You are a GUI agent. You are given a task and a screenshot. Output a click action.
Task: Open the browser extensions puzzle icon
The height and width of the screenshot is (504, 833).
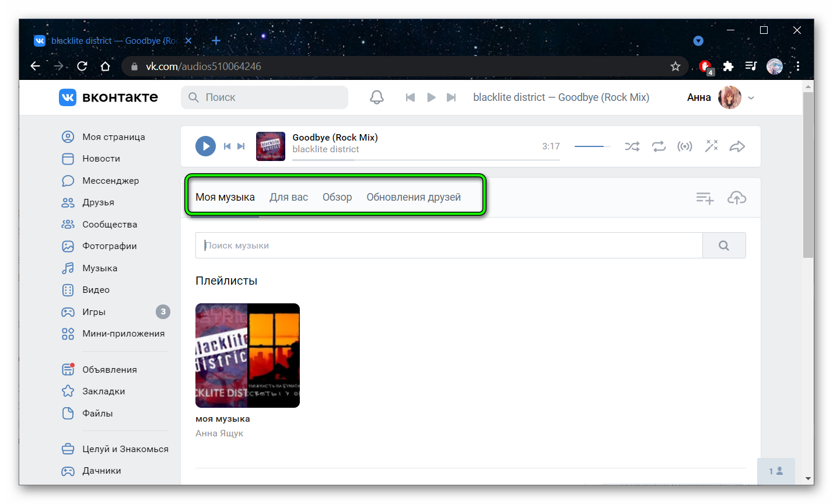(728, 66)
